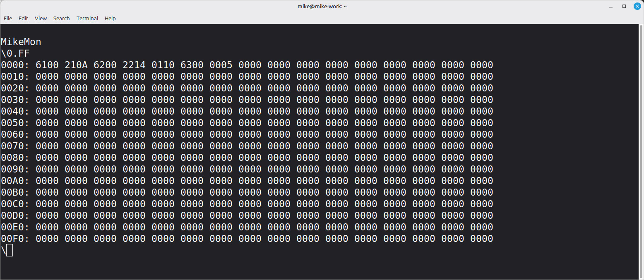The height and width of the screenshot is (280, 644).
Task: Click the value 210A
Action: pos(76,65)
